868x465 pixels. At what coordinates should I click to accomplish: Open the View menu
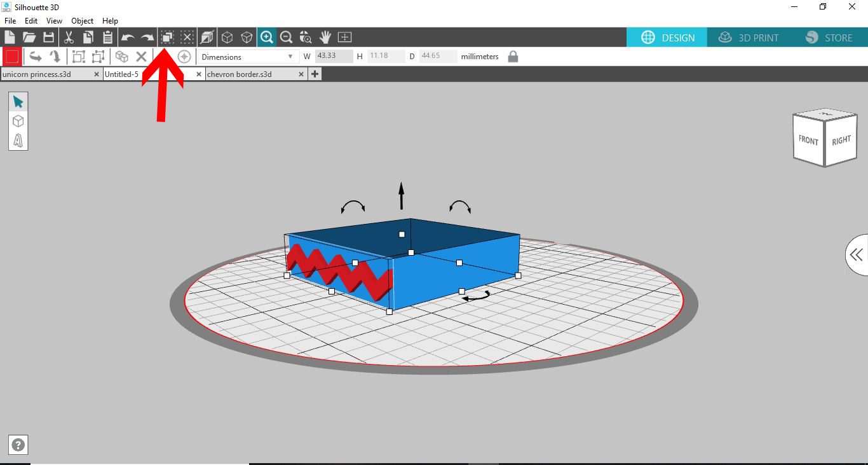coord(55,21)
